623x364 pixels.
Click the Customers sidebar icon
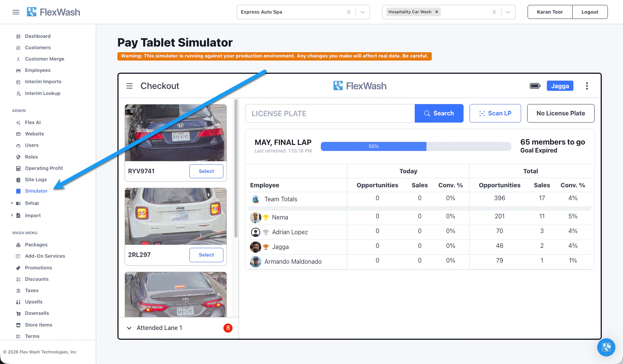[18, 48]
